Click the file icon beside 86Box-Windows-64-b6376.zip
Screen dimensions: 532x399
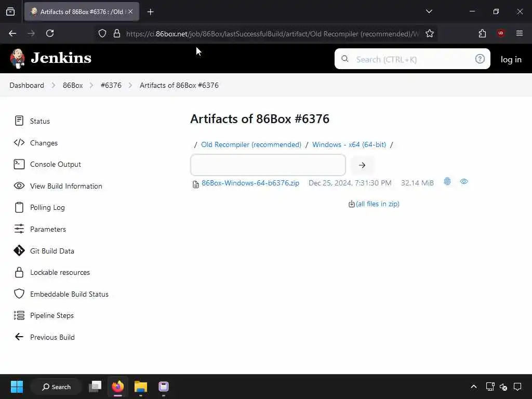pyautogui.click(x=195, y=184)
